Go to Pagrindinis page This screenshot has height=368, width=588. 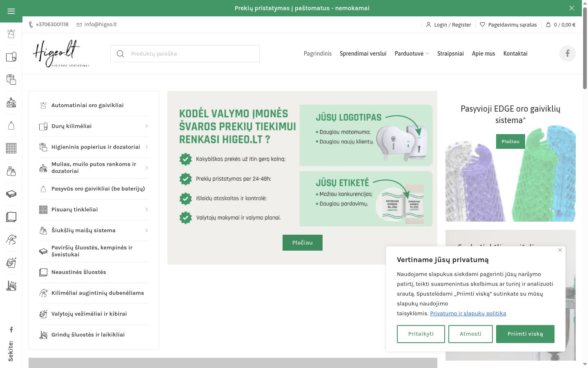pos(318,54)
